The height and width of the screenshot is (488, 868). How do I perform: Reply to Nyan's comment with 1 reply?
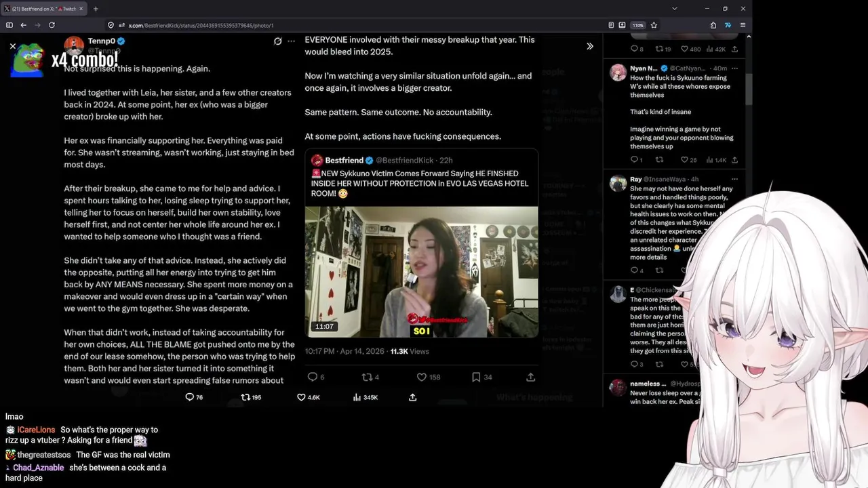tap(633, 160)
